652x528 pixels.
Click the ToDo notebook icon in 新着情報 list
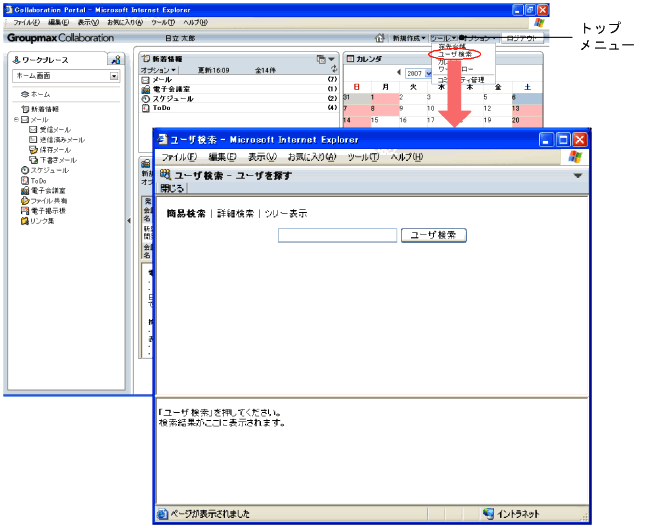(146, 108)
